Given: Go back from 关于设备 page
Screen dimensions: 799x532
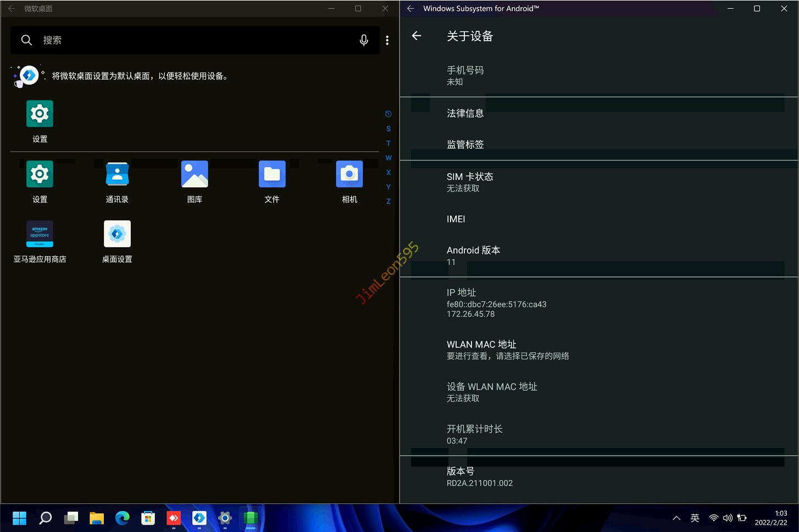Looking at the screenshot, I should click(417, 36).
